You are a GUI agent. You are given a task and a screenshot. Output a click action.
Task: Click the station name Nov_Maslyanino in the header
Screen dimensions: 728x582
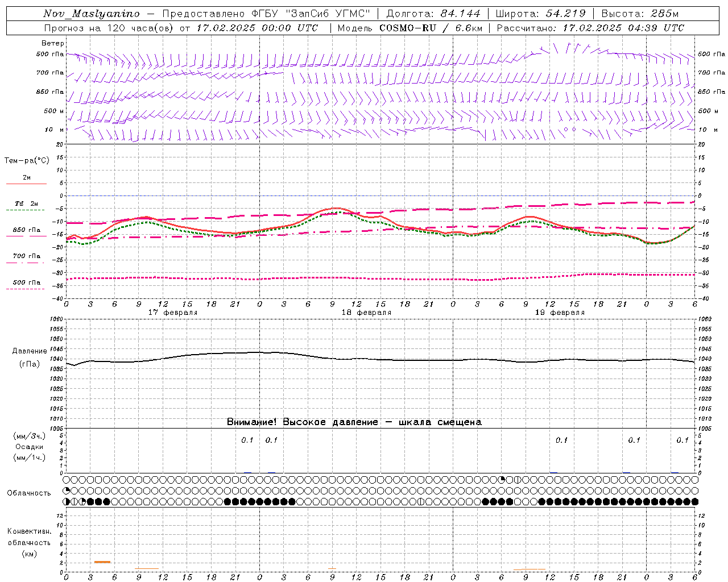[92, 14]
